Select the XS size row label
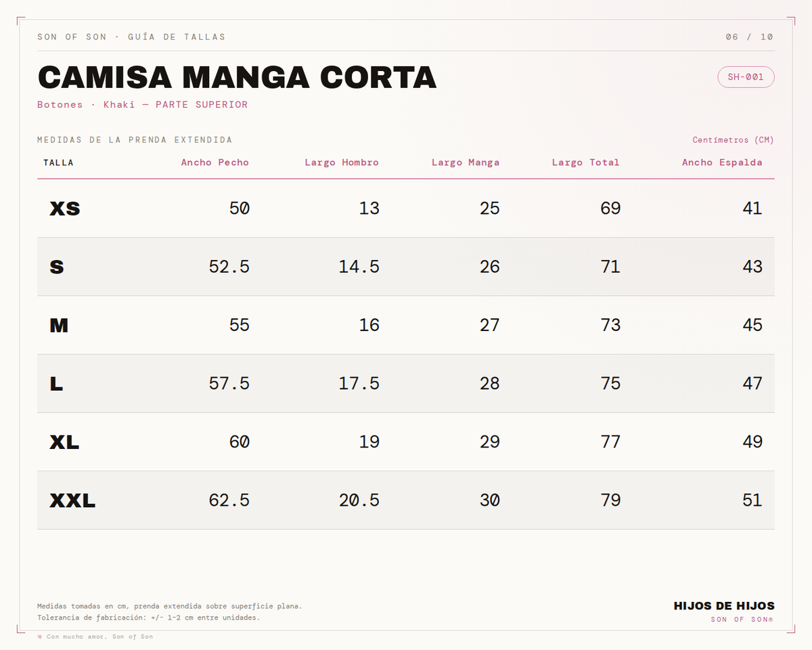Screen dimensions: 812x650 click(65, 209)
